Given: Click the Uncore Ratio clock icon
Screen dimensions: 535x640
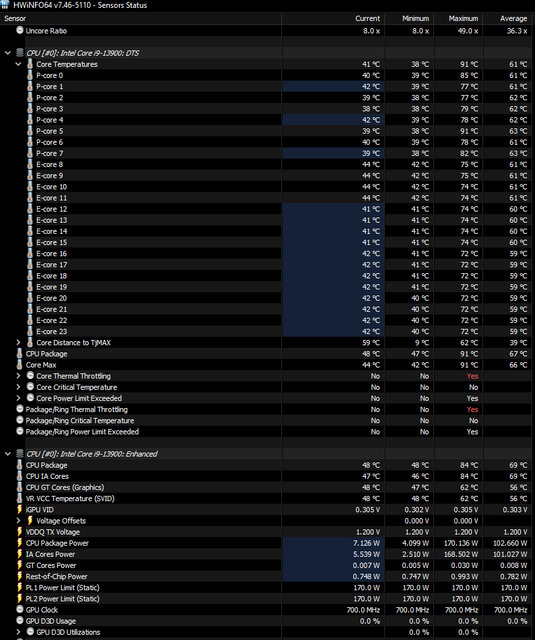Looking at the screenshot, I should click(x=20, y=30).
